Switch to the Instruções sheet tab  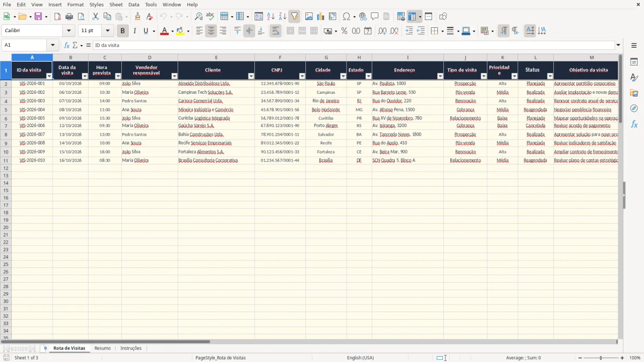(x=131, y=348)
